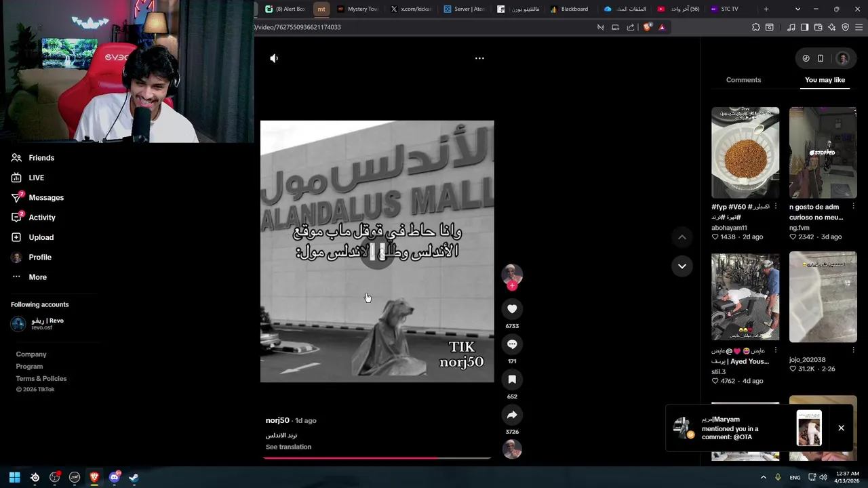Switch to the Comments tab
The width and height of the screenshot is (868, 488).
pos(743,80)
